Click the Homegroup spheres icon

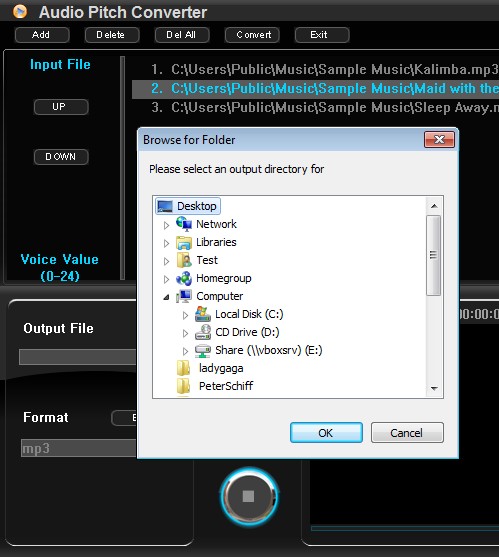[x=184, y=278]
